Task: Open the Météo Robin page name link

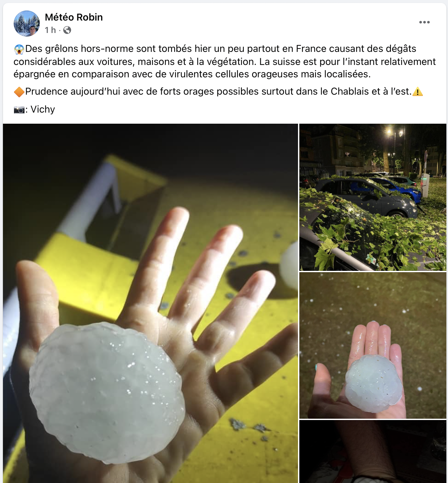Action: click(x=74, y=17)
